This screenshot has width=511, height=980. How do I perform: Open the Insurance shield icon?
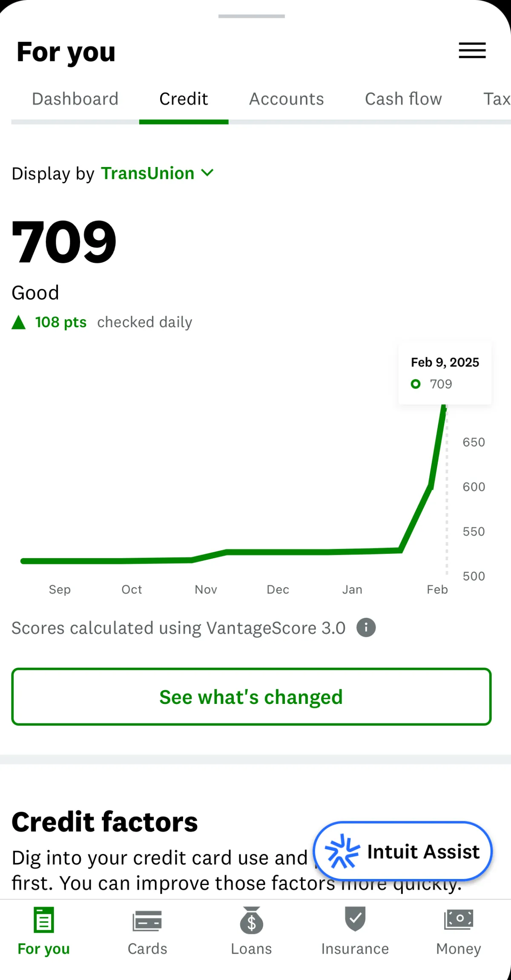coord(355,919)
